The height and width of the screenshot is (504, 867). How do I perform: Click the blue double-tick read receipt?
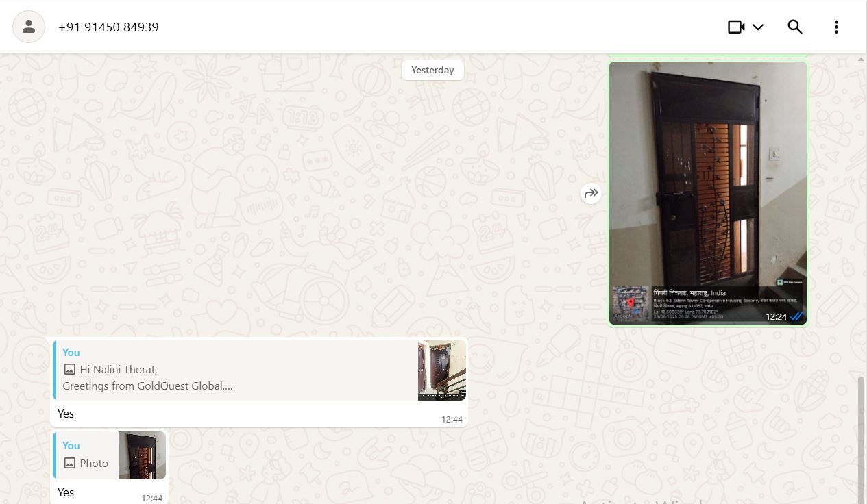pyautogui.click(x=796, y=316)
